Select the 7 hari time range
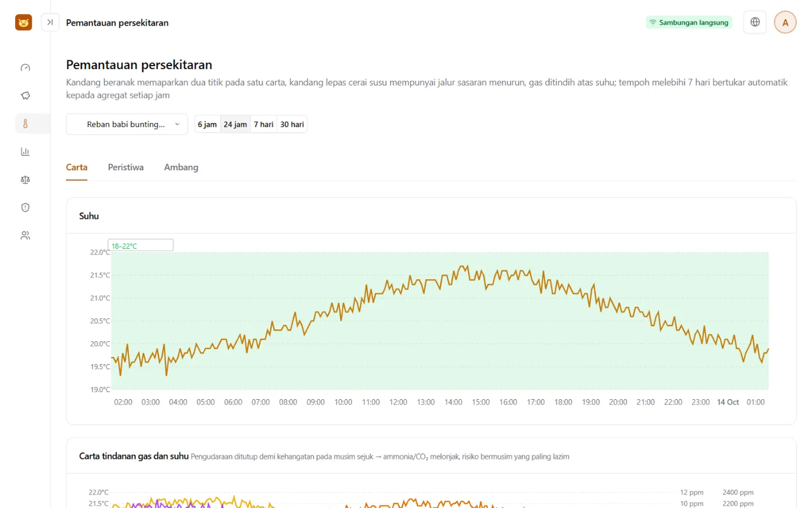 (263, 124)
